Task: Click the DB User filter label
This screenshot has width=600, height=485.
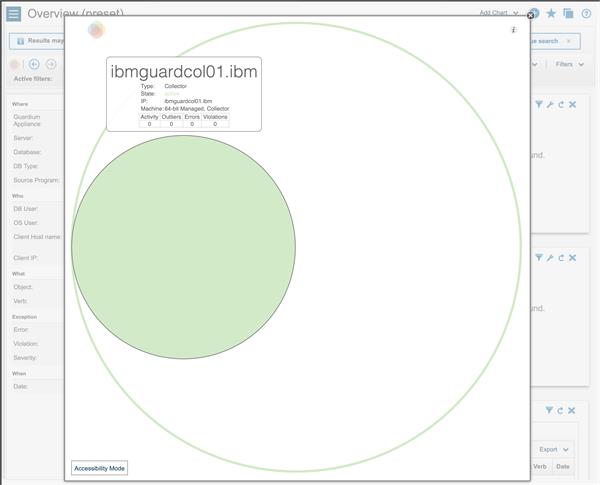Action: pos(26,209)
